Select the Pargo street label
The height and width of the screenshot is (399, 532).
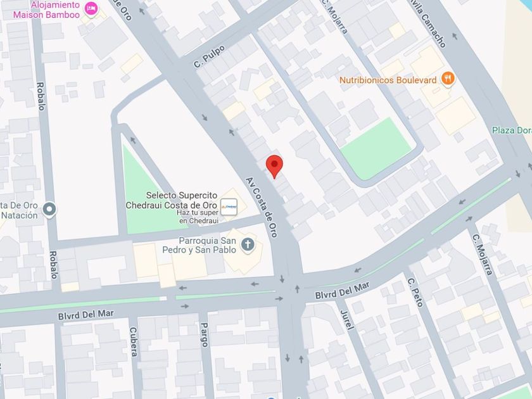click(204, 334)
